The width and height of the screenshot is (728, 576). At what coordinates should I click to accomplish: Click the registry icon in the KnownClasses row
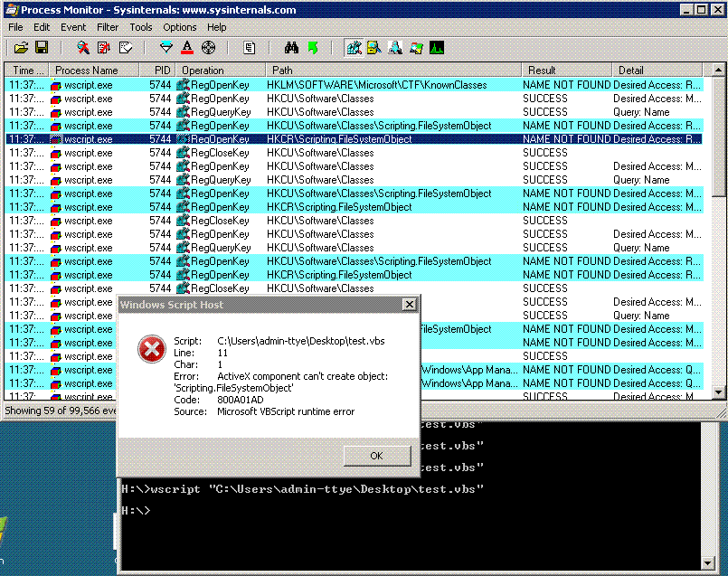tap(183, 85)
